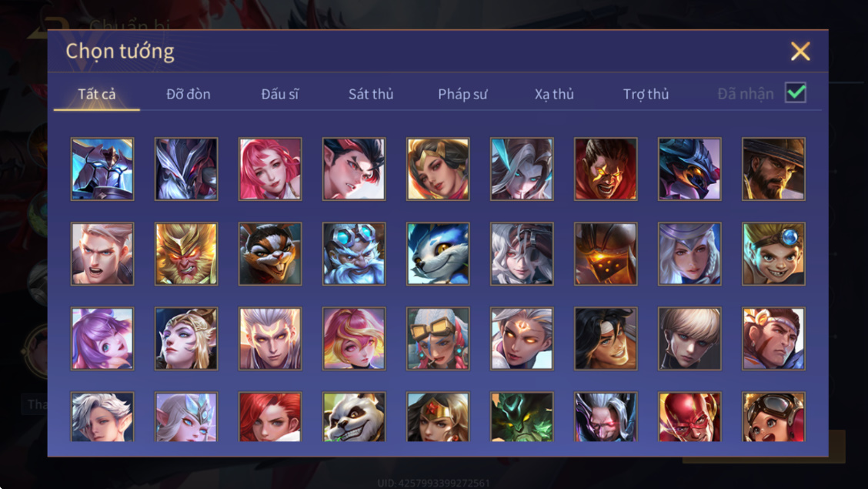Open the Đấu sĩ tab

[279, 94]
